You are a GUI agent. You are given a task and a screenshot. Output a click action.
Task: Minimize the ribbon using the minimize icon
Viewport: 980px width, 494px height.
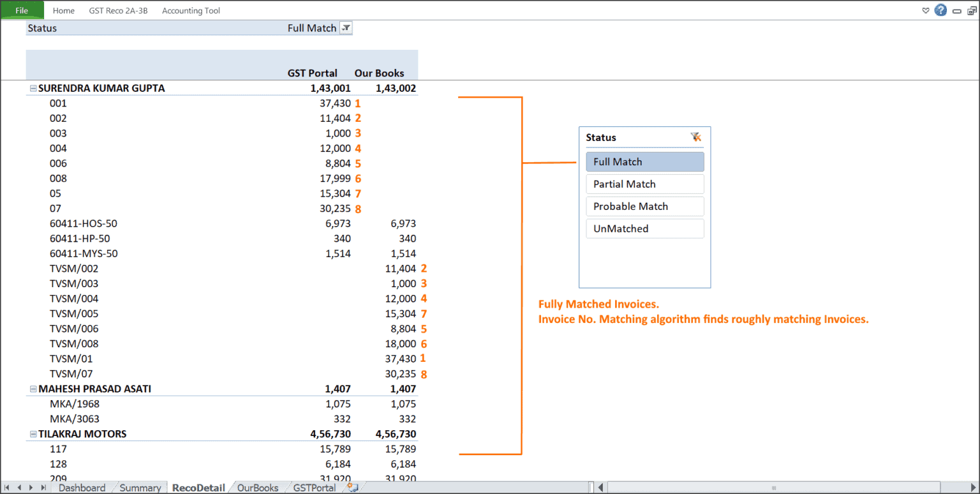956,10
